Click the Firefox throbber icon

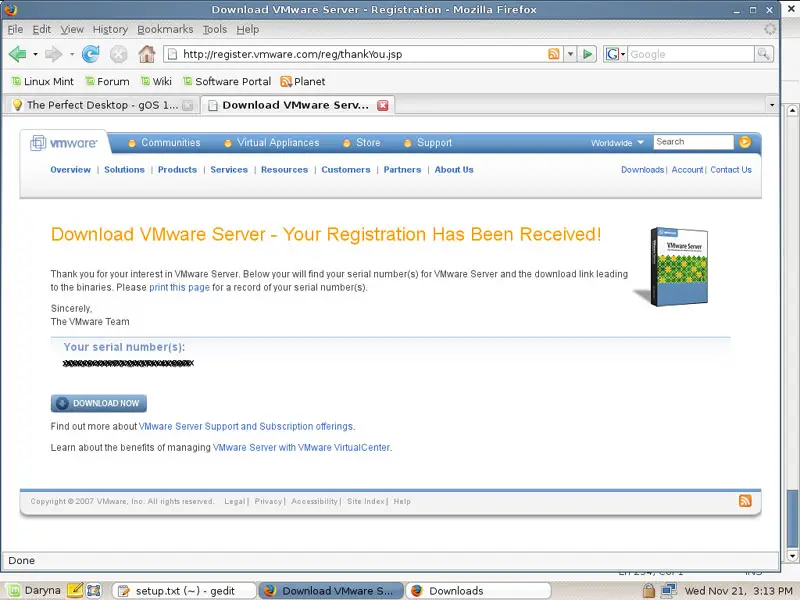click(x=770, y=29)
